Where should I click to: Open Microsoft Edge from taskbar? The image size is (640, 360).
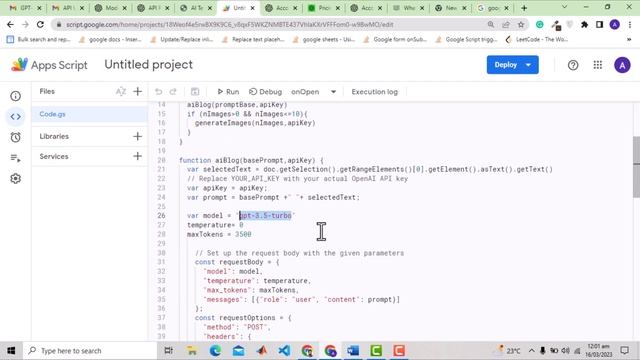(x=216, y=351)
